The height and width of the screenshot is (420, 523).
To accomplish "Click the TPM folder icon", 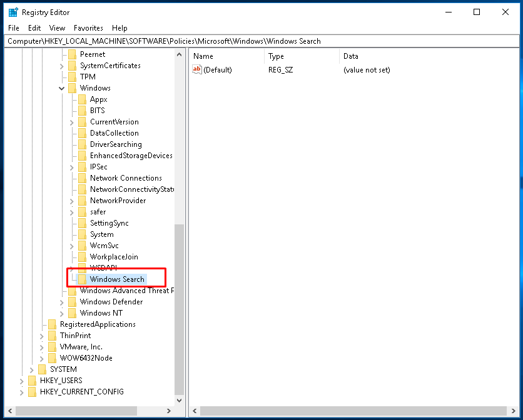I will click(x=72, y=77).
